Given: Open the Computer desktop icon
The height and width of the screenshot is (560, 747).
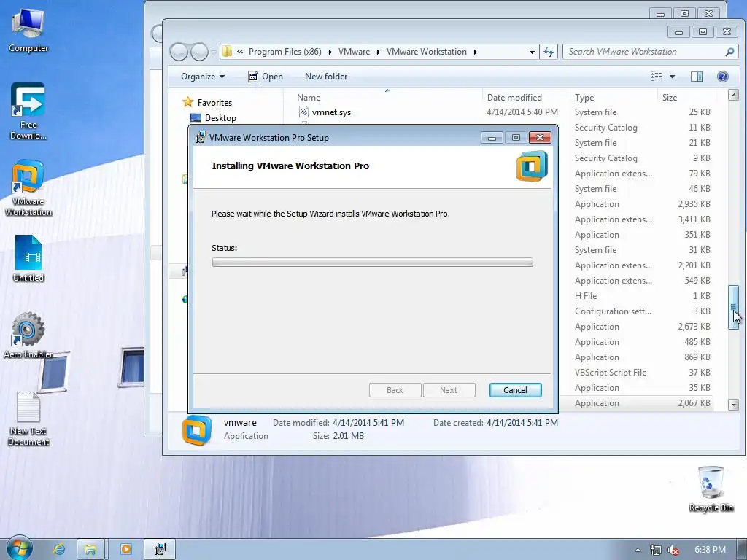Looking at the screenshot, I should pyautogui.click(x=28, y=31).
